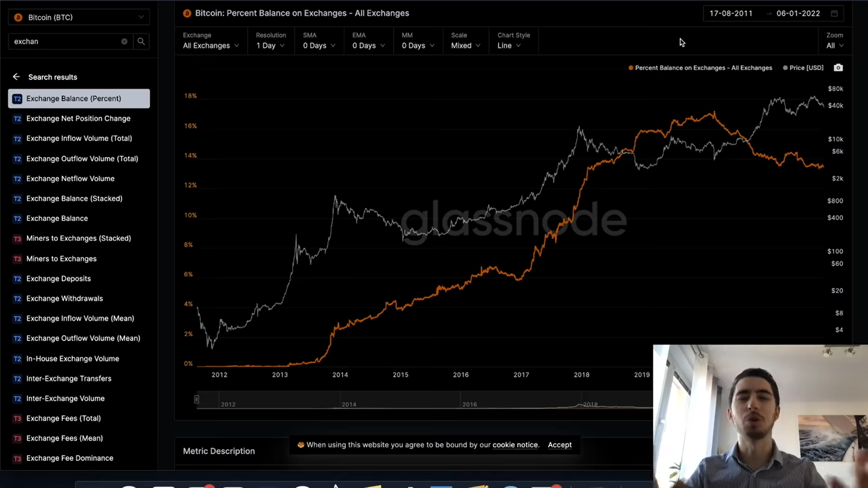This screenshot has height=488, width=868.
Task: Open Exchange Outflow Volume (Total) metric
Action: coord(79,159)
